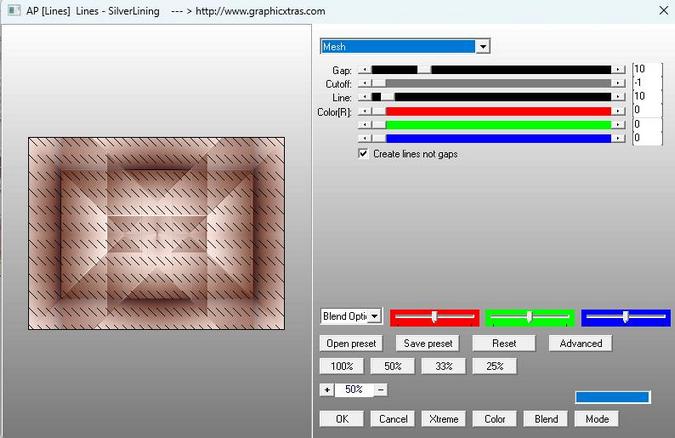Screen dimensions: 675x438
Task: Set preview zoom to 25%
Action: click(x=494, y=367)
